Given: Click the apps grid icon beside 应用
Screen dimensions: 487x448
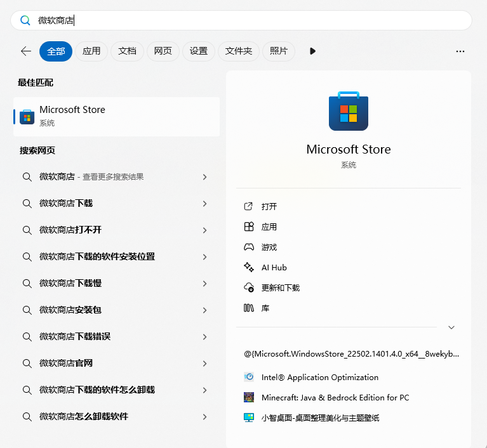Looking at the screenshot, I should pyautogui.click(x=249, y=227).
